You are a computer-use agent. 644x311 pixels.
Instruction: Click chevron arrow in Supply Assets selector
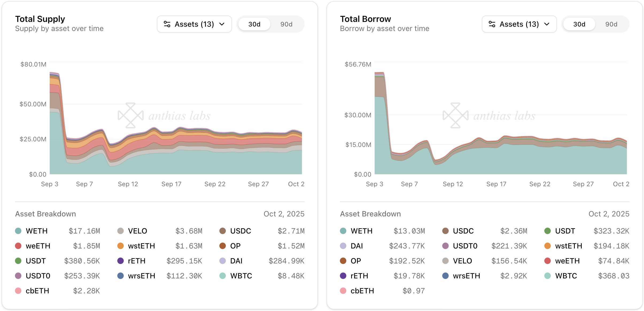222,24
